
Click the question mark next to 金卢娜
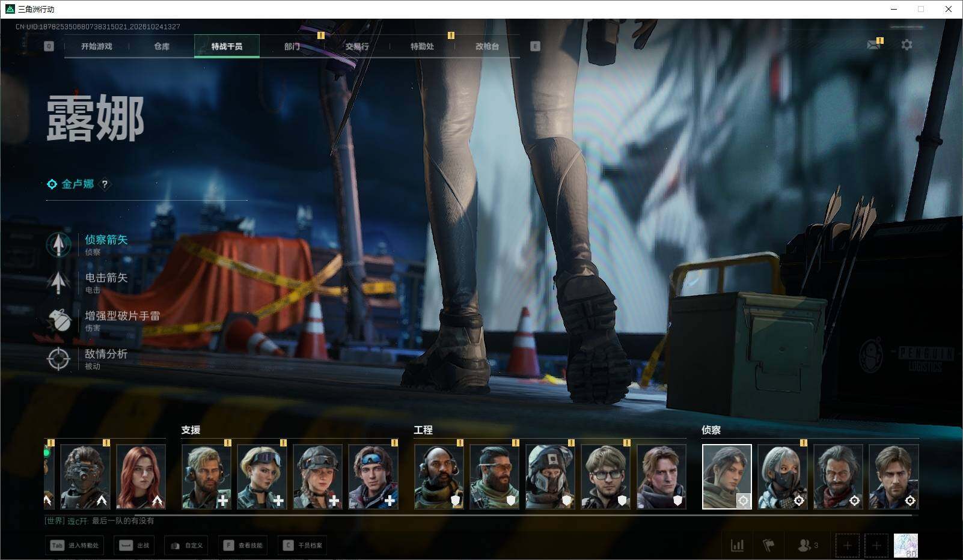coord(105,184)
